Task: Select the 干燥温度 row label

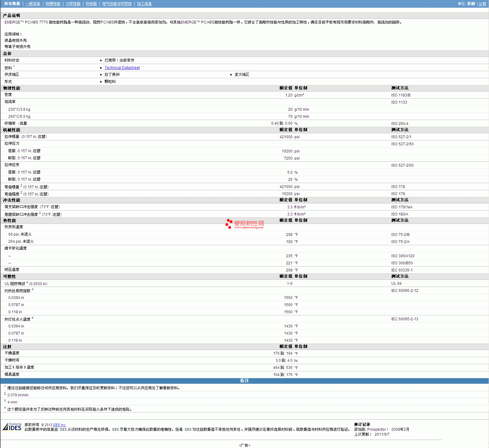Action: [12, 353]
